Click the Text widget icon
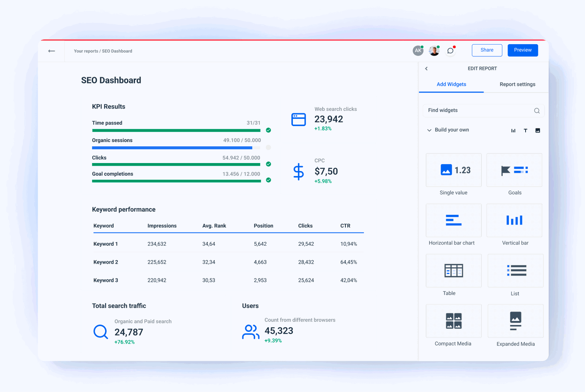The width and height of the screenshot is (585, 392). click(525, 130)
